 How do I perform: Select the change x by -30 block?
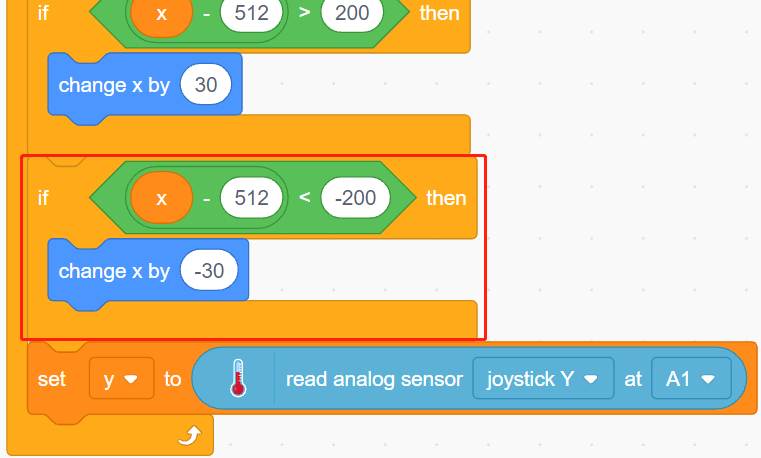click(x=148, y=272)
